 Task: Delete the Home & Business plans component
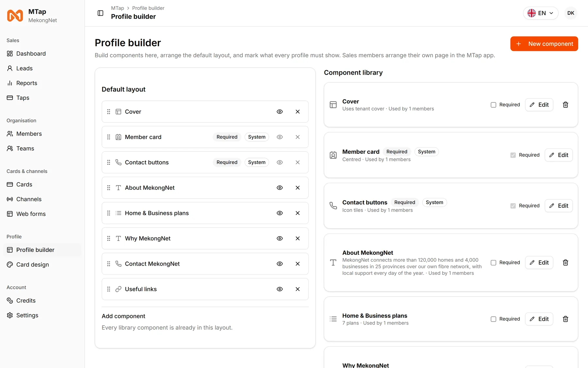click(x=565, y=319)
